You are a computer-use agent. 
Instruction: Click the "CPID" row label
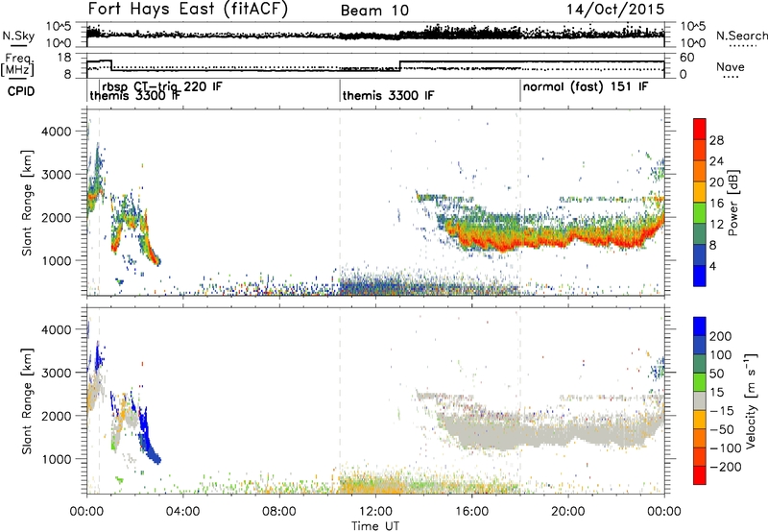(x=21, y=91)
